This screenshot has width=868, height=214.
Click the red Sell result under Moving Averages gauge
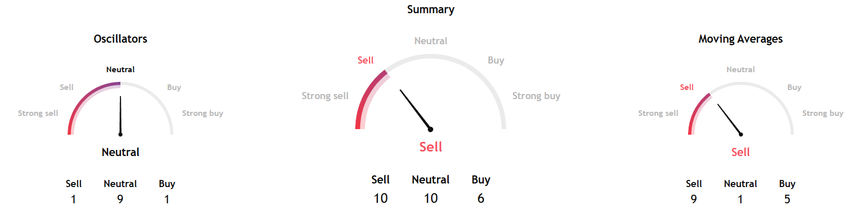(740, 152)
